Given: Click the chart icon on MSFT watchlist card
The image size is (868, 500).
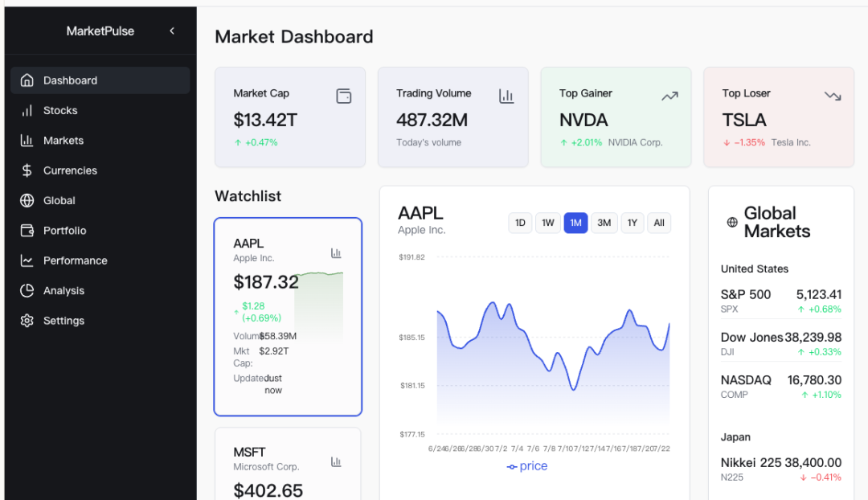Looking at the screenshot, I should tap(336, 461).
